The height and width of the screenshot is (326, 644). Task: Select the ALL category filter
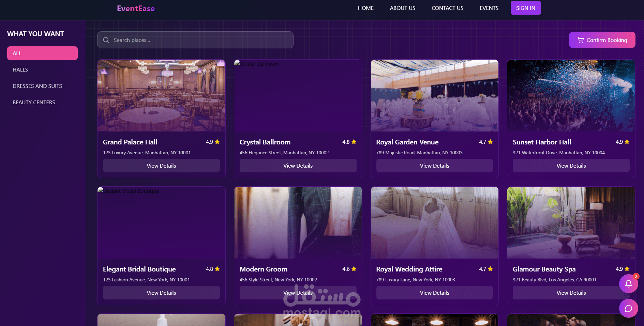42,53
